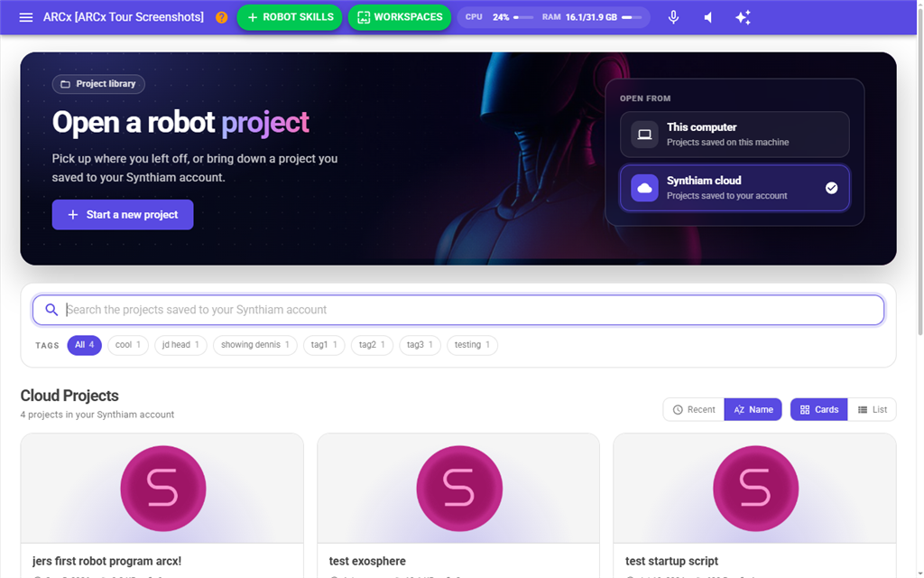Click the search magnifier icon

tap(51, 310)
